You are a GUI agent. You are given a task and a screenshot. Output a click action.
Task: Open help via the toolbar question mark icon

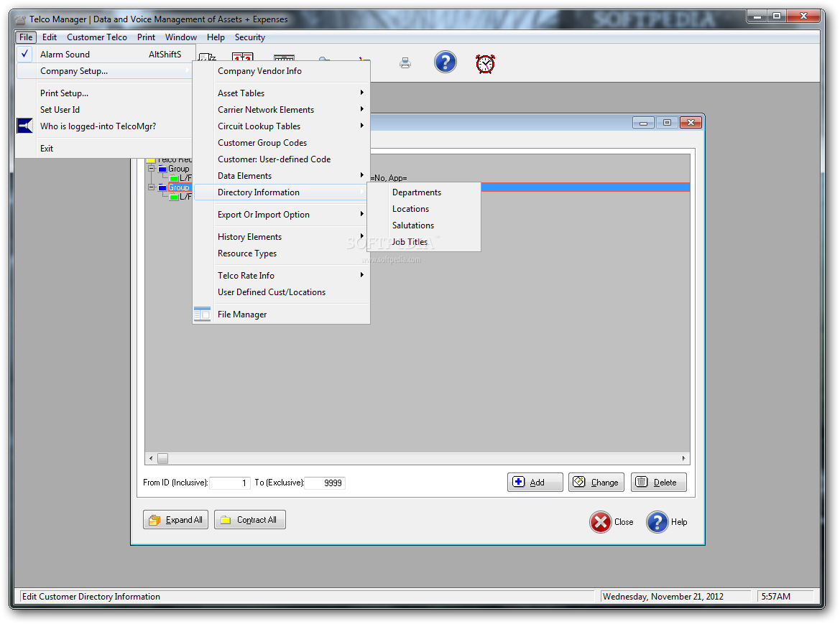click(446, 62)
